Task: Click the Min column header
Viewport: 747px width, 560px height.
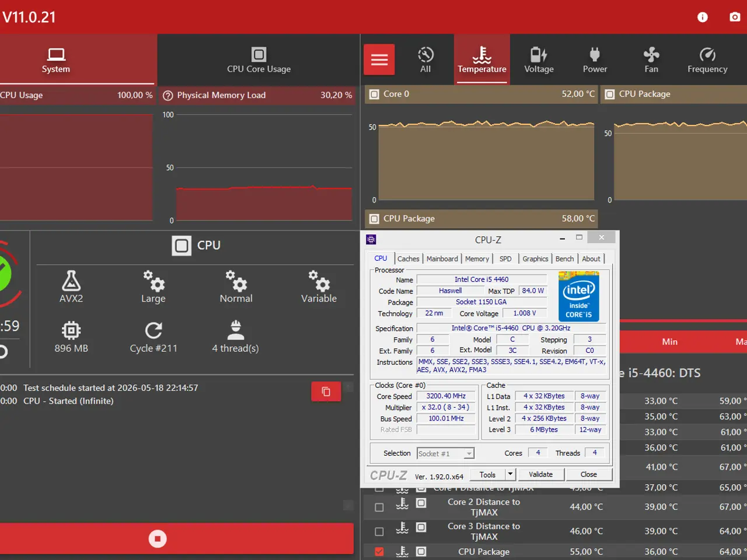Action: [670, 342]
